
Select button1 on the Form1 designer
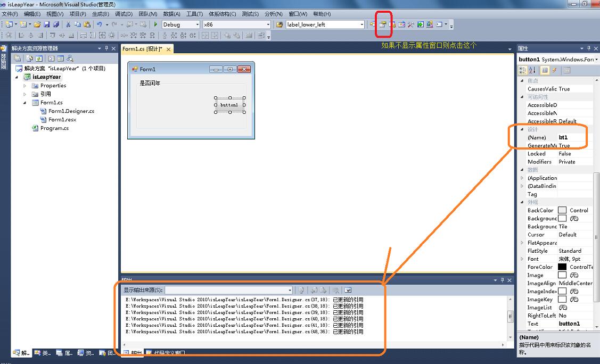pos(229,105)
